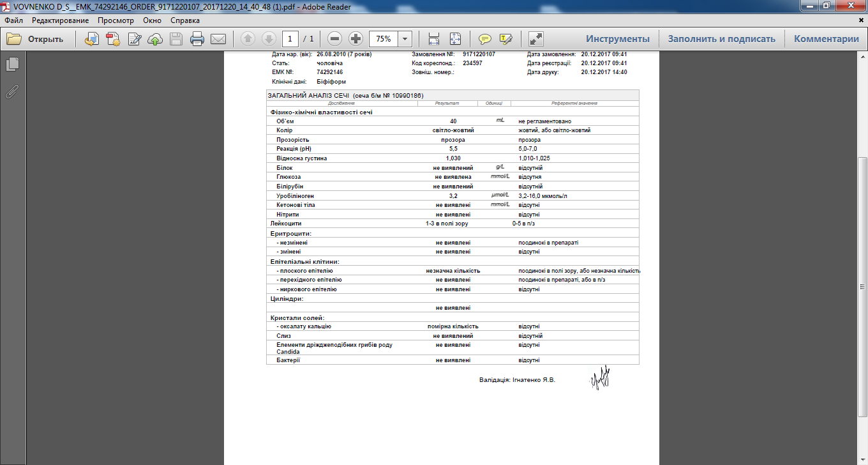This screenshot has width=868, height=465.
Task: Close the menu bar with the X icon
Action: coord(862,20)
